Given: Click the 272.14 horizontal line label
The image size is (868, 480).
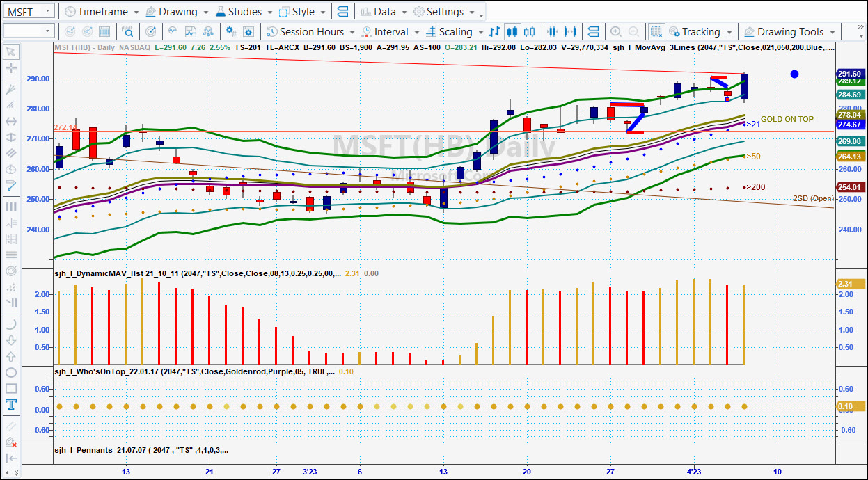Looking at the screenshot, I should [x=65, y=128].
